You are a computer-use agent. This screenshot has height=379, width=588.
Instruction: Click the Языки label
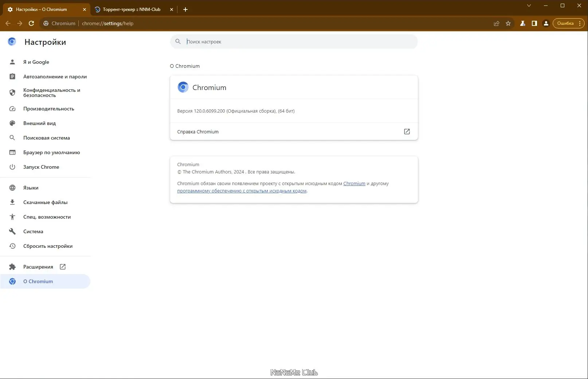click(31, 188)
